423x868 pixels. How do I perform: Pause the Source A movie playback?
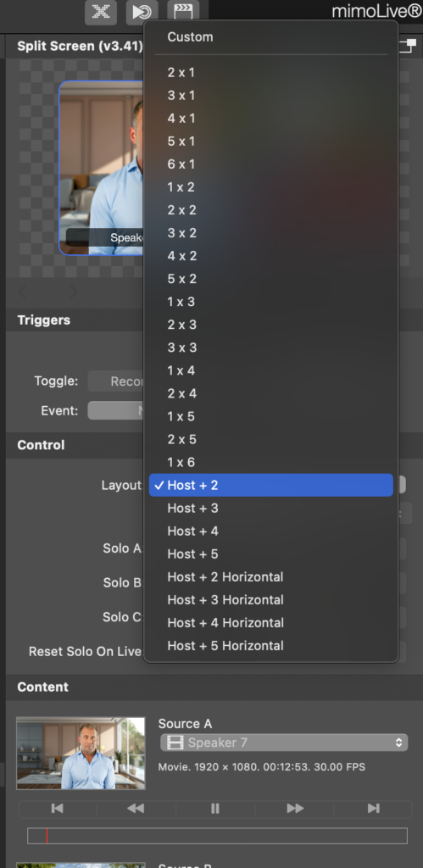click(x=214, y=808)
